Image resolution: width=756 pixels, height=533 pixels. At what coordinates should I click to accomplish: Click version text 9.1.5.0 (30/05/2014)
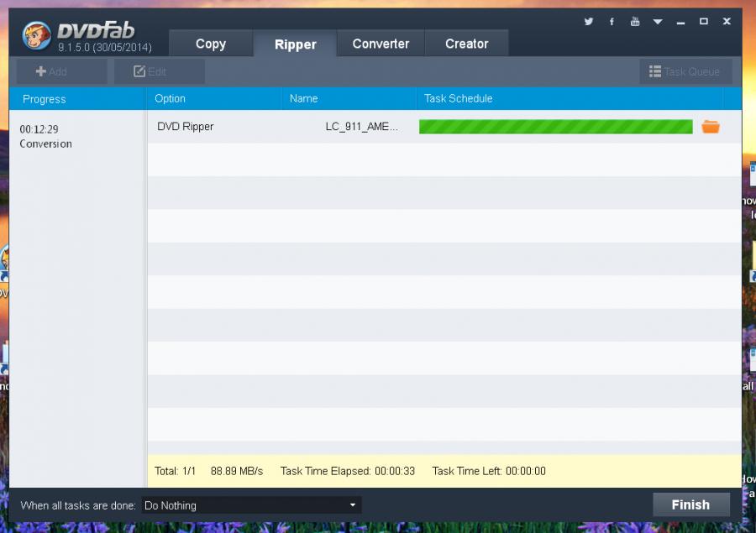(105, 47)
